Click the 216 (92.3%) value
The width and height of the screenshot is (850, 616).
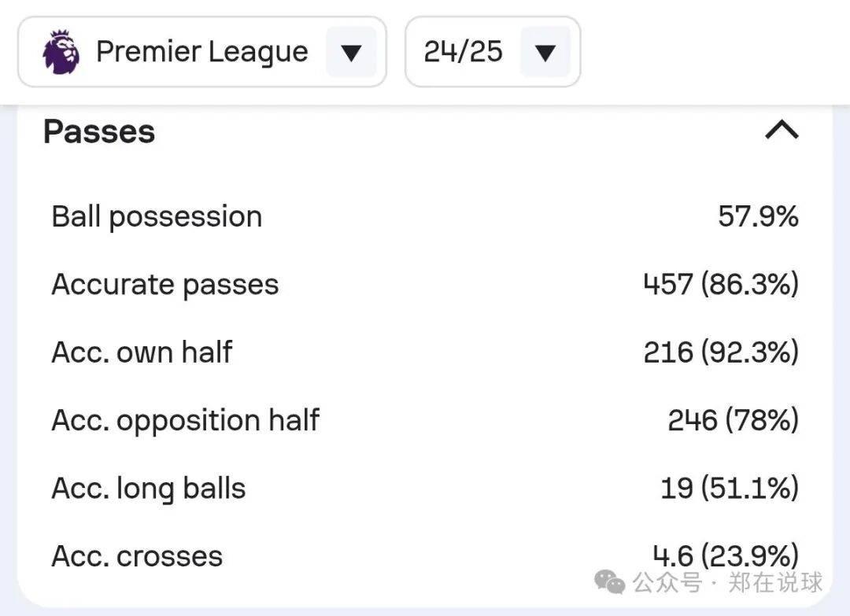tap(720, 352)
